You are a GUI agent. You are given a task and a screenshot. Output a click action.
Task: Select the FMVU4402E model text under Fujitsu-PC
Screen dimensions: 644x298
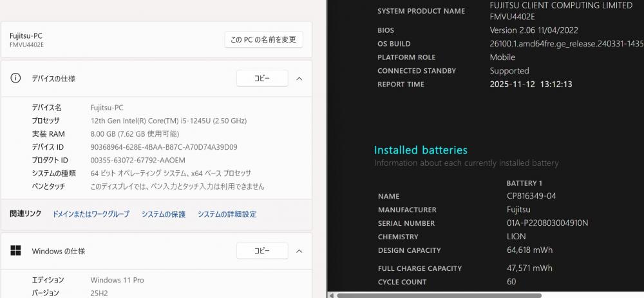(x=26, y=45)
